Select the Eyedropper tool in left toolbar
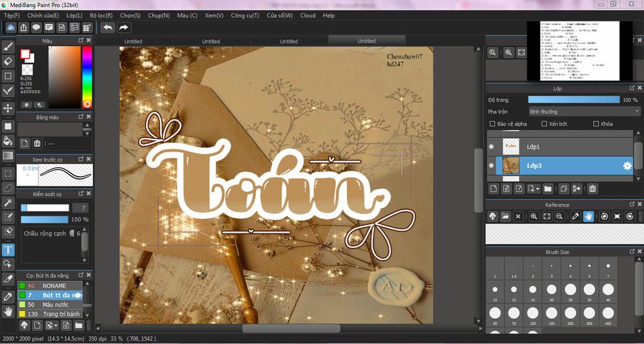 8,296
